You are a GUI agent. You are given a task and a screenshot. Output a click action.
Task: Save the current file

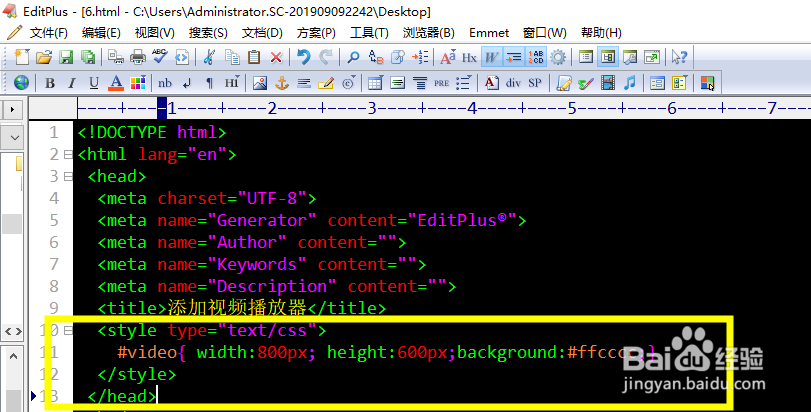[66, 56]
